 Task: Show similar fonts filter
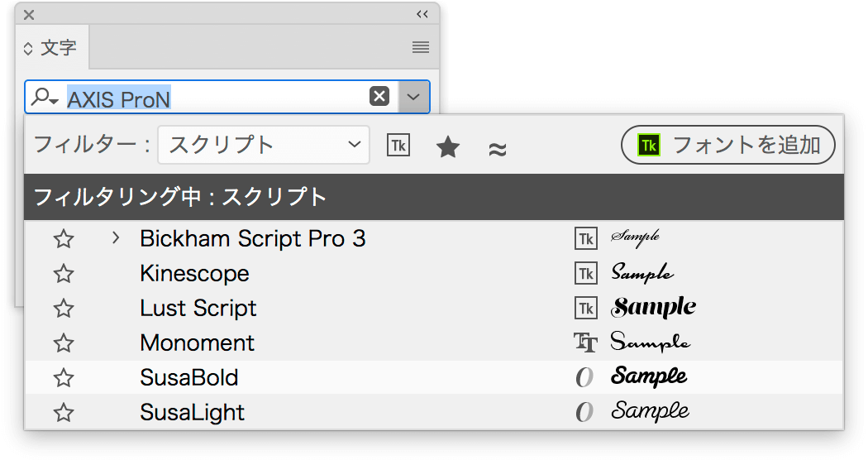(x=498, y=149)
